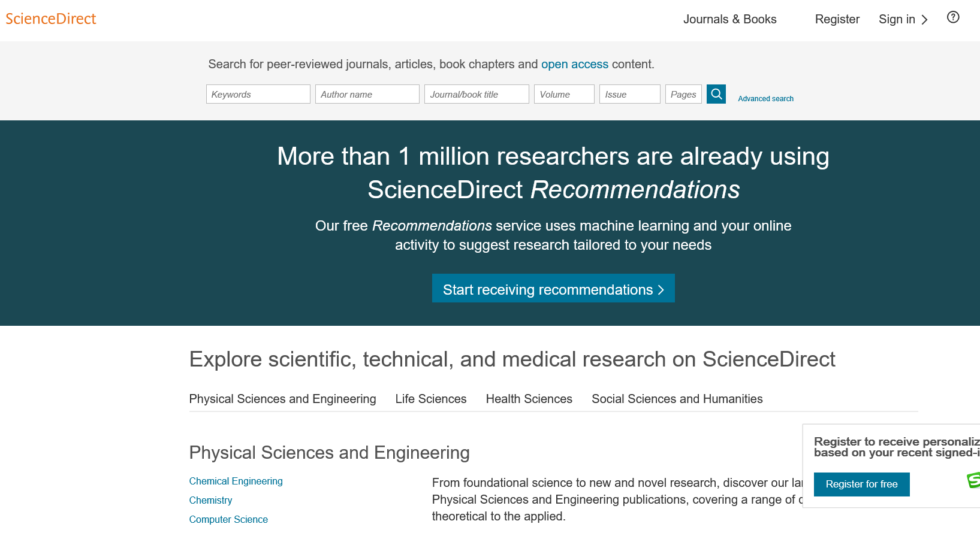This screenshot has height=533, width=980.
Task: Click the magnifying glass search button
Action: pos(716,94)
